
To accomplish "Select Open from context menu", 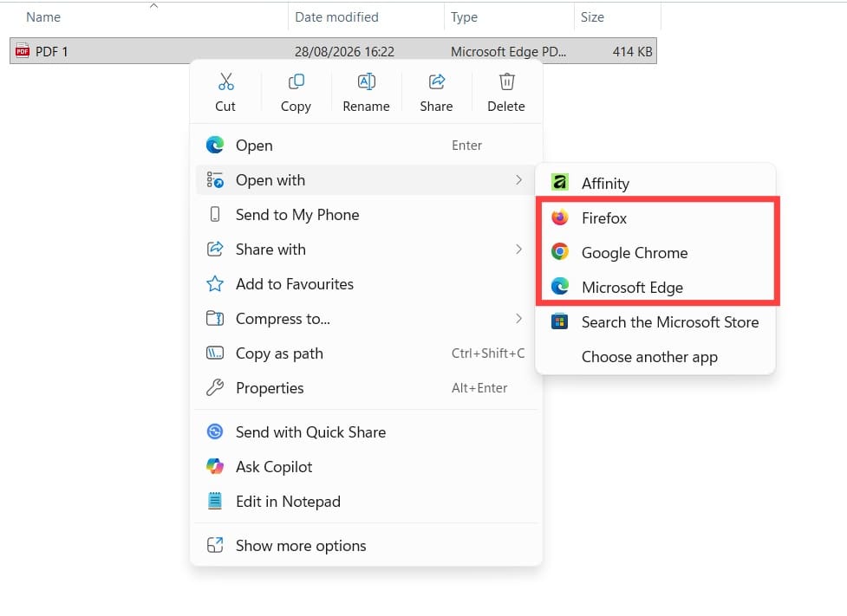I will 366,146.
